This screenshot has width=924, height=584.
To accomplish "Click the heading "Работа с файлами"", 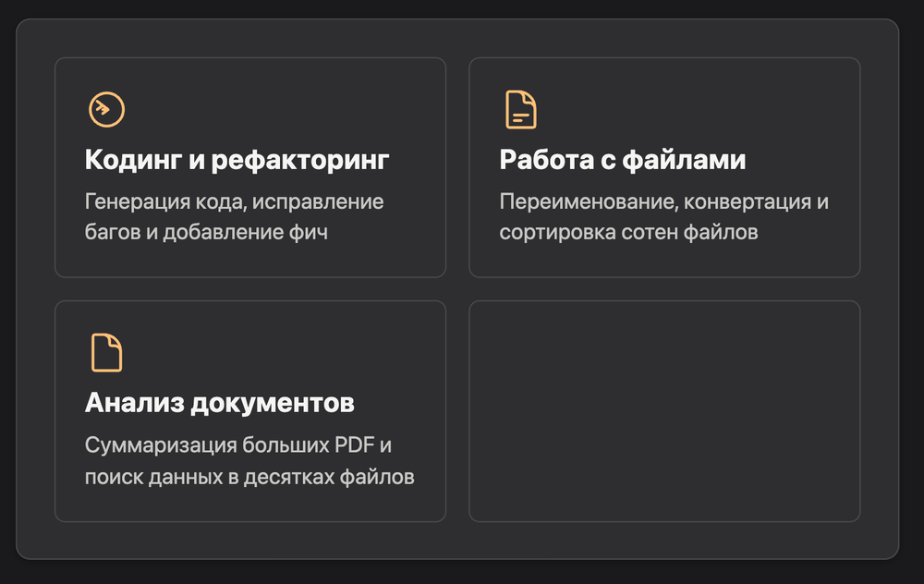I will pyautogui.click(x=622, y=159).
